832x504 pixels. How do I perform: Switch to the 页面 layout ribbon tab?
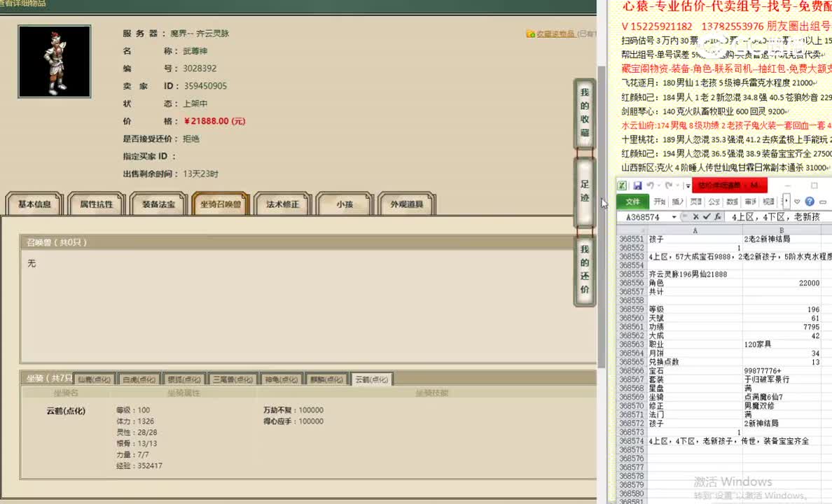click(x=695, y=202)
